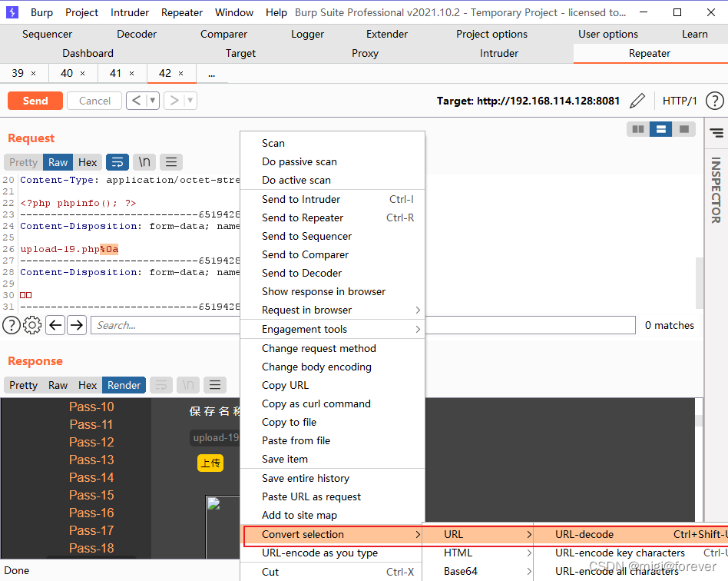Close Repeater tab 42
728x581 pixels.
(x=181, y=74)
